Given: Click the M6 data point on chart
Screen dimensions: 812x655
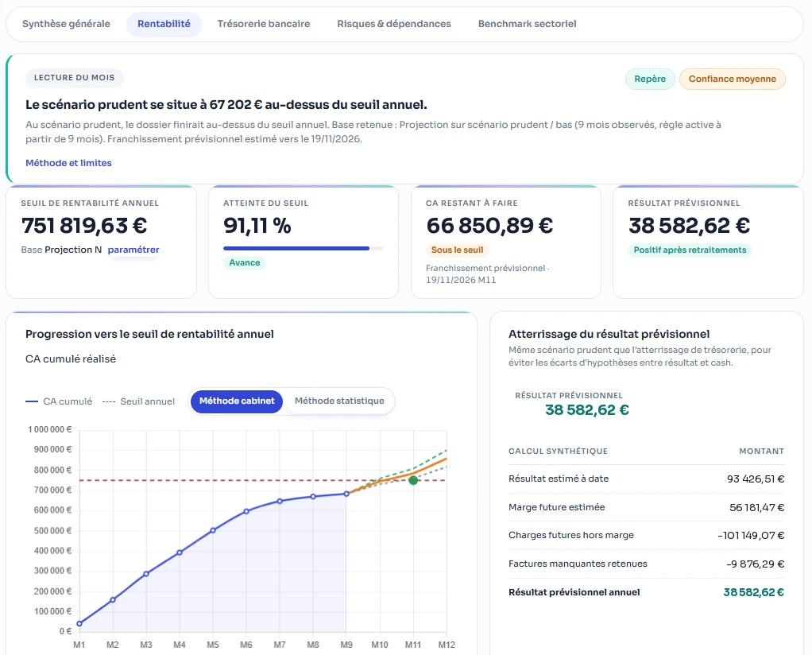Looking at the screenshot, I should coord(246,511).
